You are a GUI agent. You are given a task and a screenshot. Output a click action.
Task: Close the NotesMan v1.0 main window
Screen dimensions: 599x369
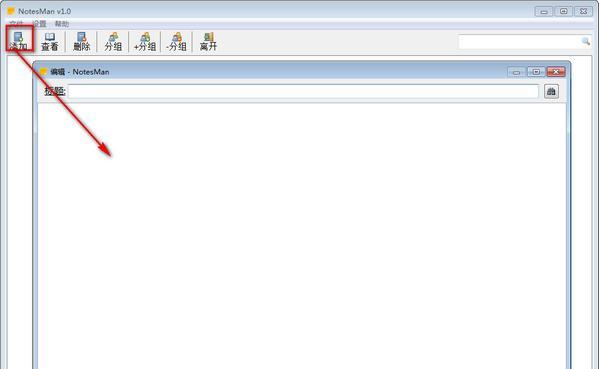(x=583, y=11)
